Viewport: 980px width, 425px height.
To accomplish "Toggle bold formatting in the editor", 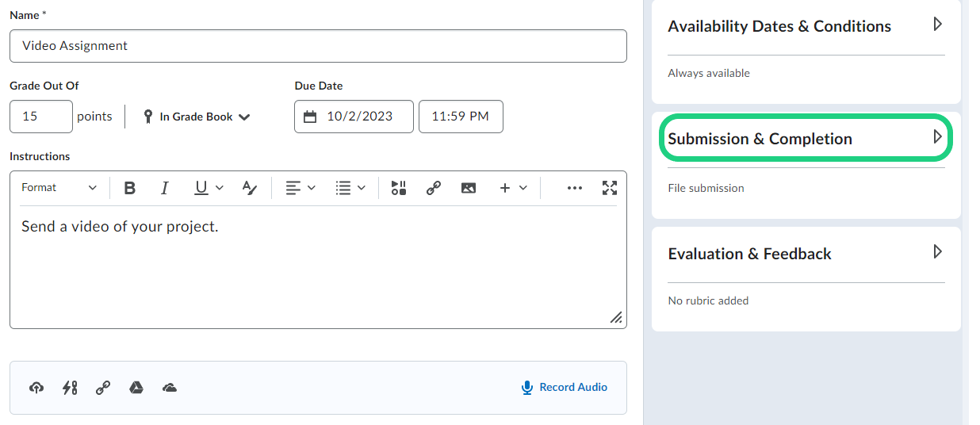I will [130, 188].
